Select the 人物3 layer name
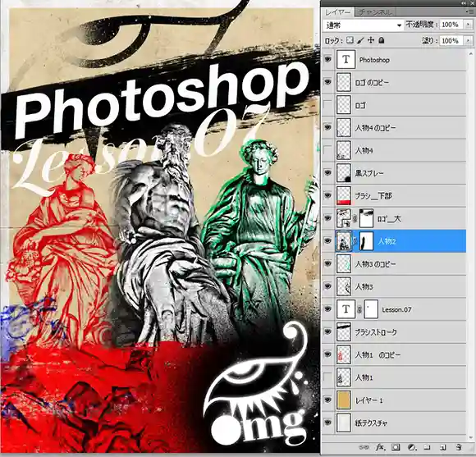Image resolution: width=476 pixels, height=457 pixels. [364, 287]
